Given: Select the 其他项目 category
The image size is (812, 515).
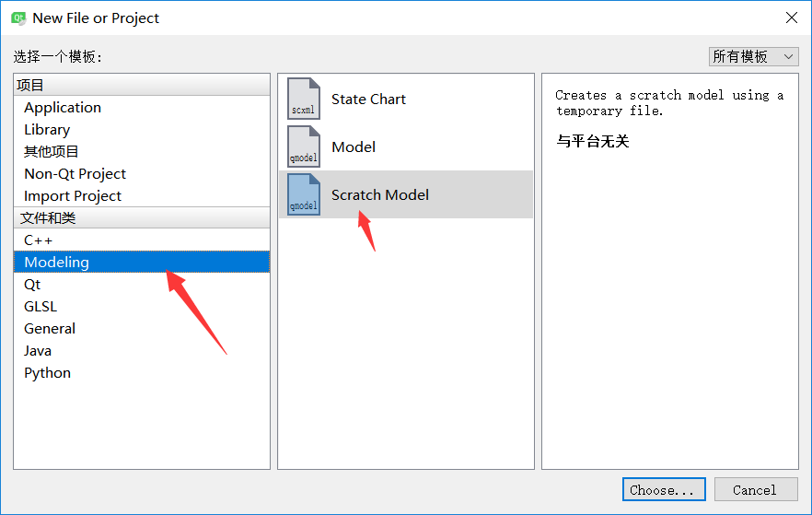Looking at the screenshot, I should click(x=142, y=151).
